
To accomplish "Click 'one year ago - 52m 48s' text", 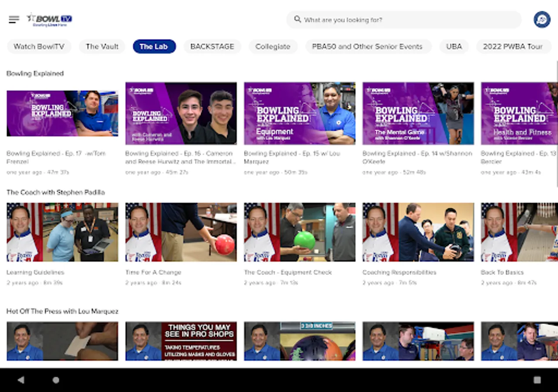I will click(x=394, y=172).
